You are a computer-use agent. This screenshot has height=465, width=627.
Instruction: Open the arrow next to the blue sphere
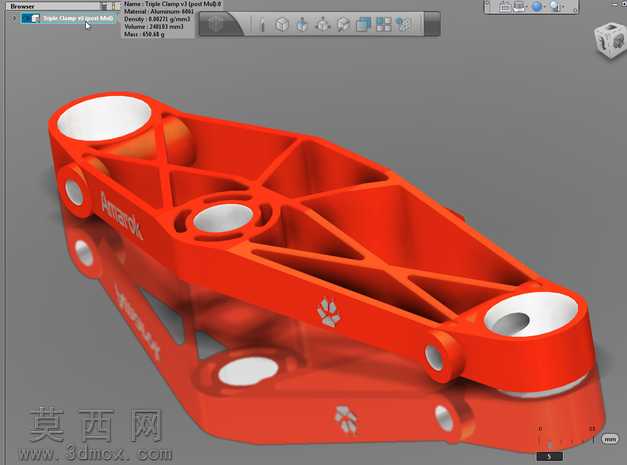(545, 7)
